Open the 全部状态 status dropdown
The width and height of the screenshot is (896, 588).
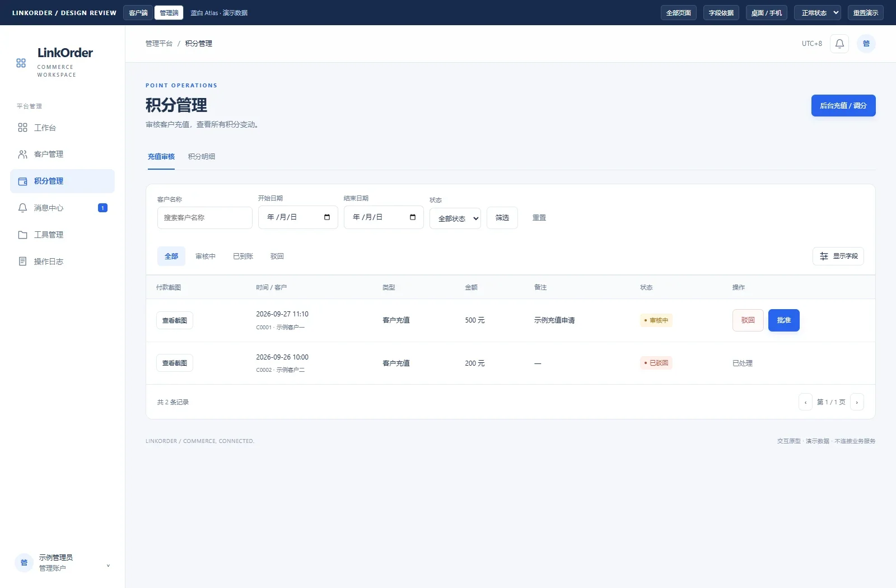point(455,218)
